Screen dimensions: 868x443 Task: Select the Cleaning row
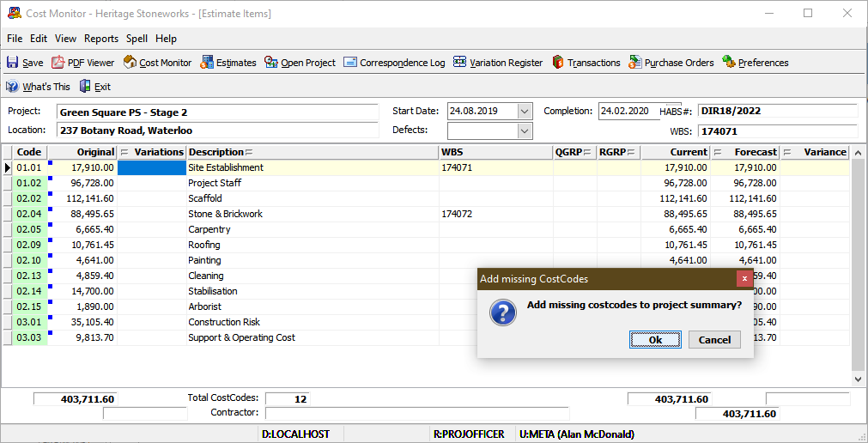click(426, 276)
